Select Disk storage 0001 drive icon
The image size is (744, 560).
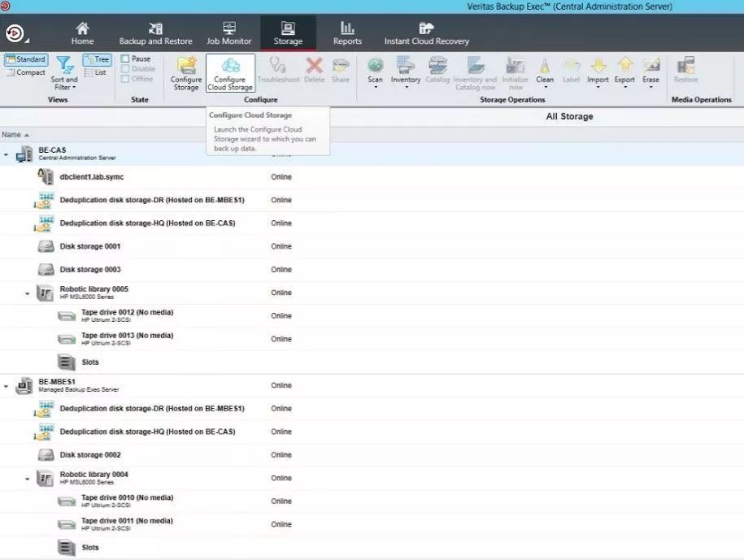tap(46, 246)
